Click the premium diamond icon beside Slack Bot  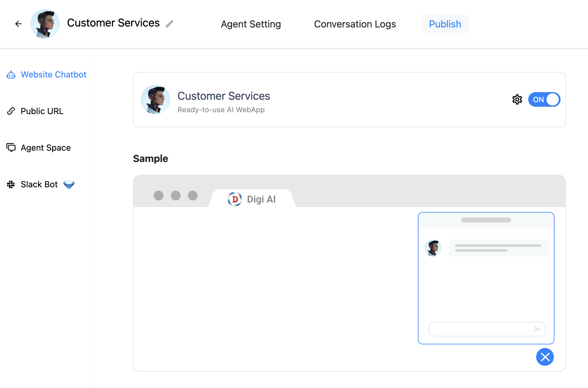pyautogui.click(x=69, y=184)
